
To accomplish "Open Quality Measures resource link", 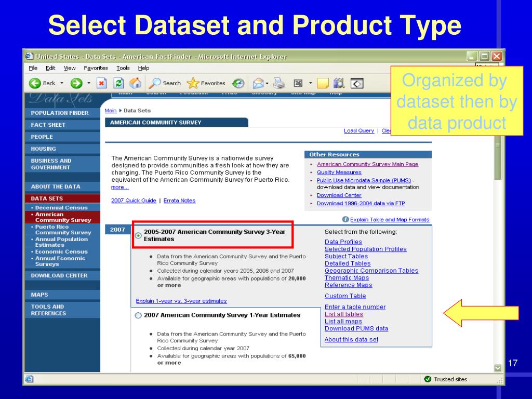I will click(x=339, y=172).
